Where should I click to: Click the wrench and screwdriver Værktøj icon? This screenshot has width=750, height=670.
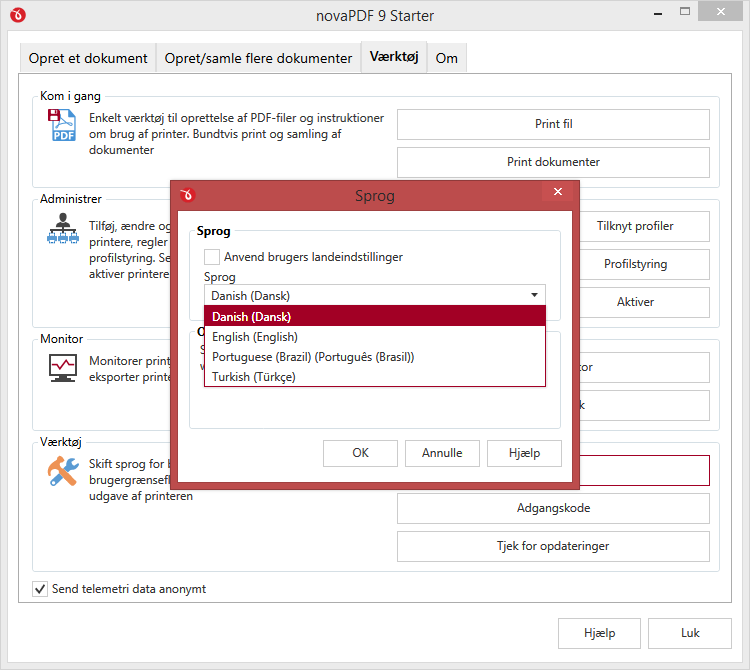pyautogui.click(x=63, y=471)
